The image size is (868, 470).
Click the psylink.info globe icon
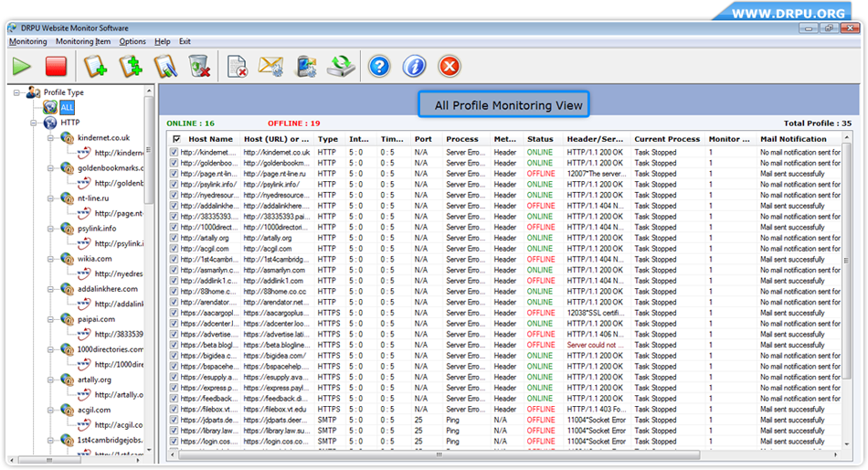click(67, 229)
